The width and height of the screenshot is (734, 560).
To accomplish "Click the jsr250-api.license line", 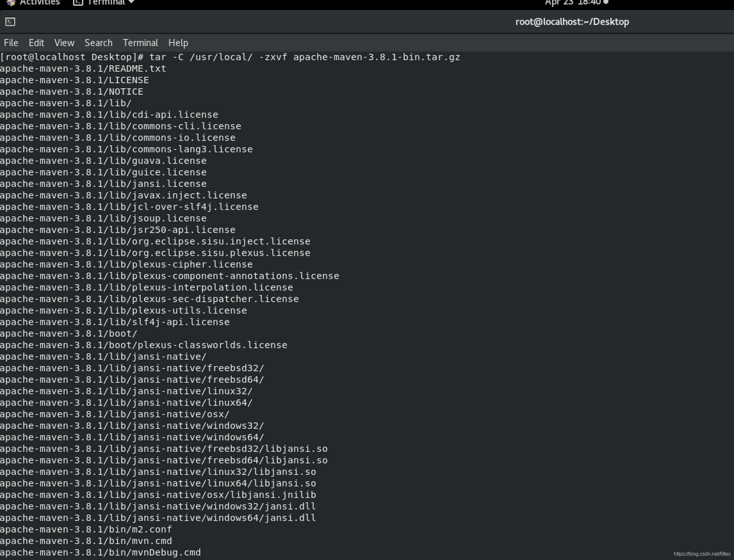I will pos(118,230).
